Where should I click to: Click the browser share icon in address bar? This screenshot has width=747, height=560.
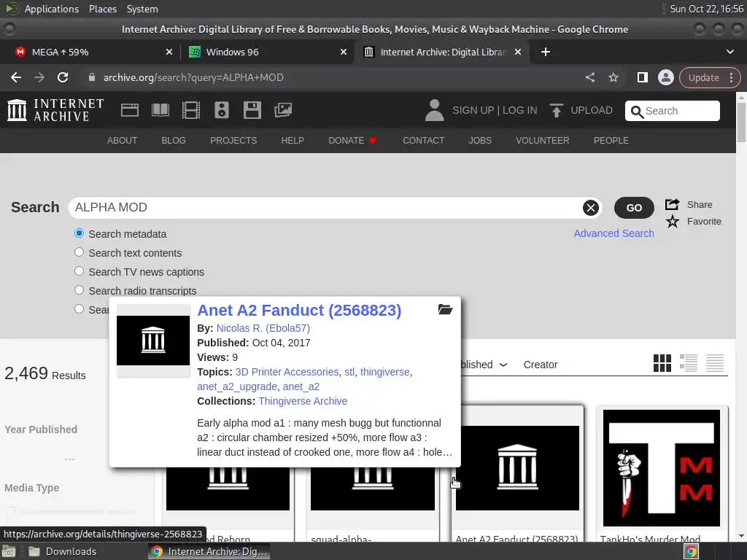[590, 77]
